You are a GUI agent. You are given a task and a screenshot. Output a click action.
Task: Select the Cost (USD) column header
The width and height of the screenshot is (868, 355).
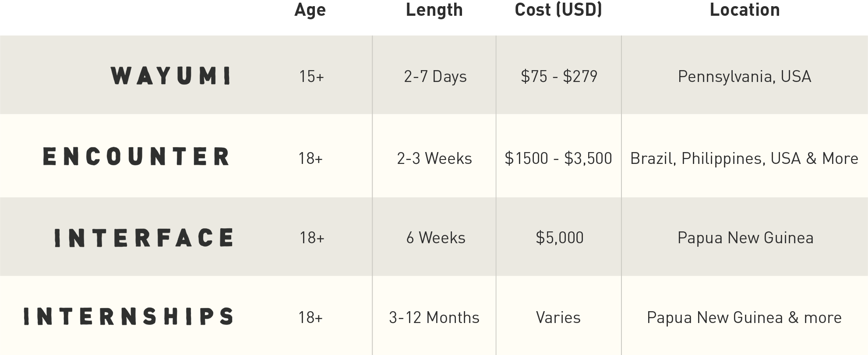tap(558, 10)
